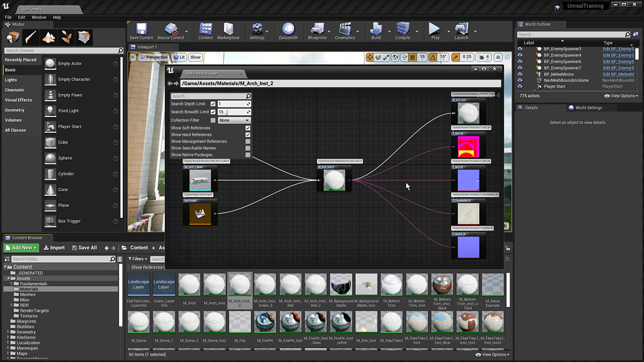Open the Filters dropdown in Content Browser
Viewport: 644px width, 362px height.
tap(136, 258)
